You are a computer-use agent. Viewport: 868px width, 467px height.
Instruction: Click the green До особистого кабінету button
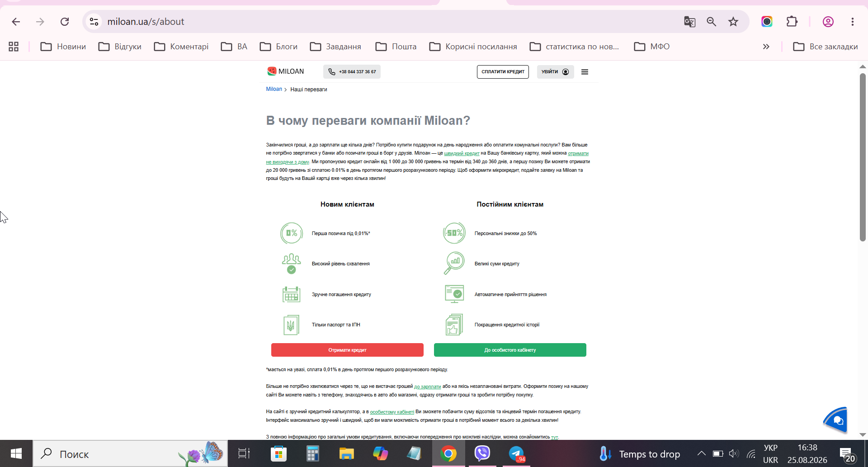510,350
